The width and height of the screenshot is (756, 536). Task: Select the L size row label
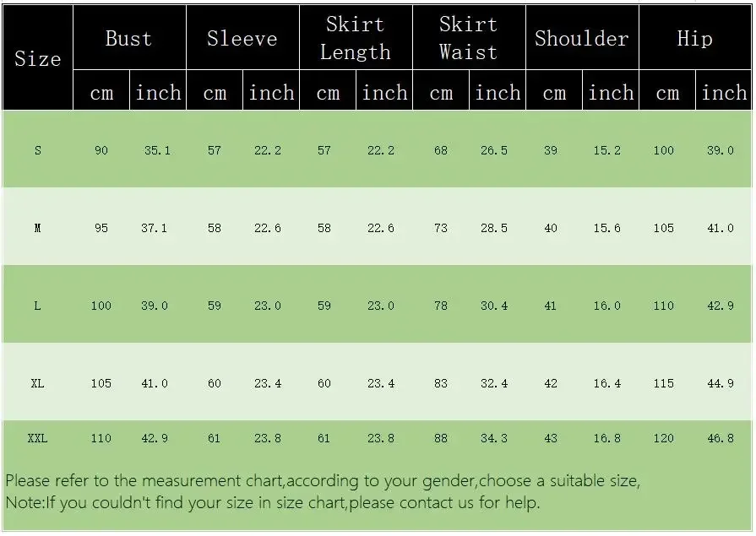[38, 306]
